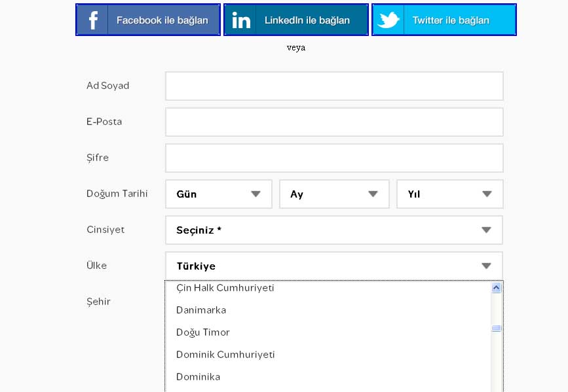Click the Şifre password field
Screen dimensions: 568x392
pos(334,158)
